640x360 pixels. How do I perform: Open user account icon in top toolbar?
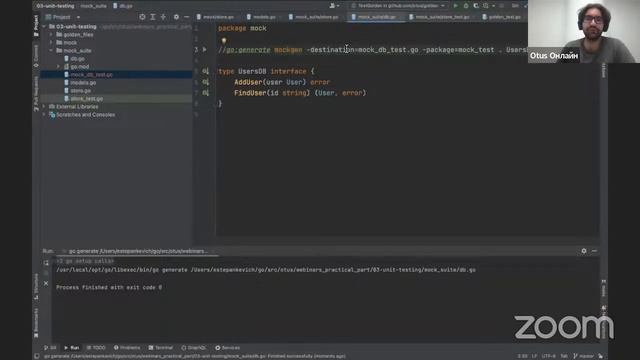[x=333, y=6]
